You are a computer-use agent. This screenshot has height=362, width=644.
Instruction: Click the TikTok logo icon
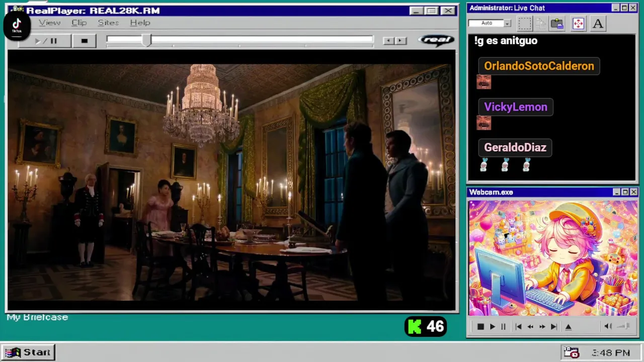click(x=17, y=25)
